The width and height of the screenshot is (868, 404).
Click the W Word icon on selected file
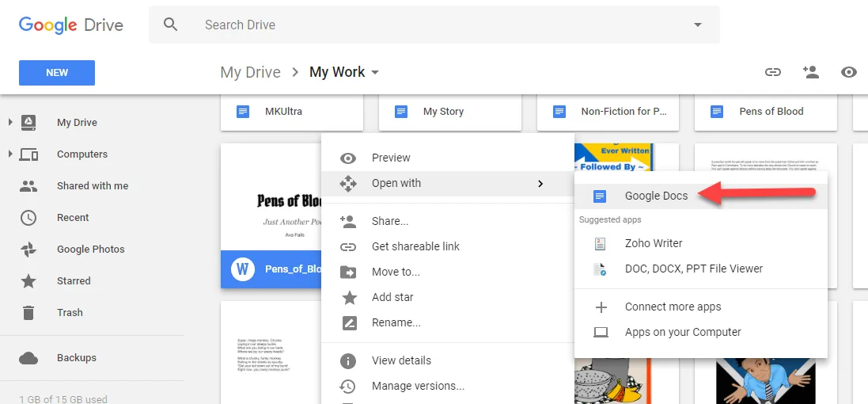point(242,269)
